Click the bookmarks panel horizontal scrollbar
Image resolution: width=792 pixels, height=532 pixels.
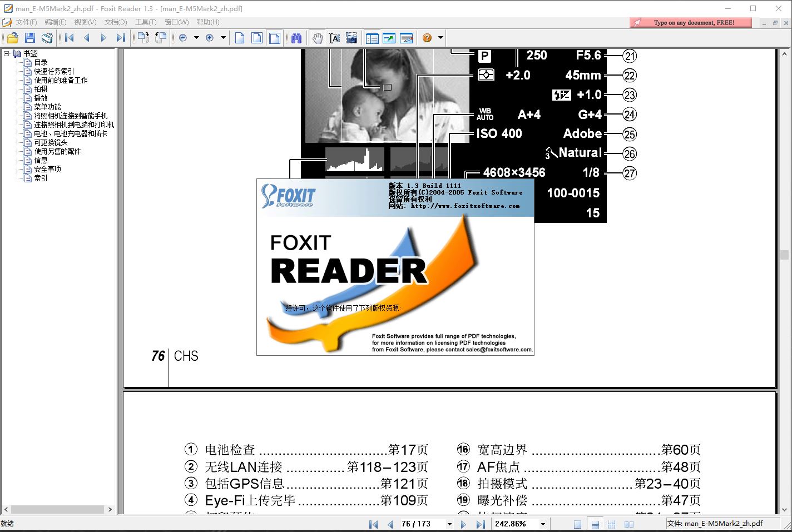58,509
